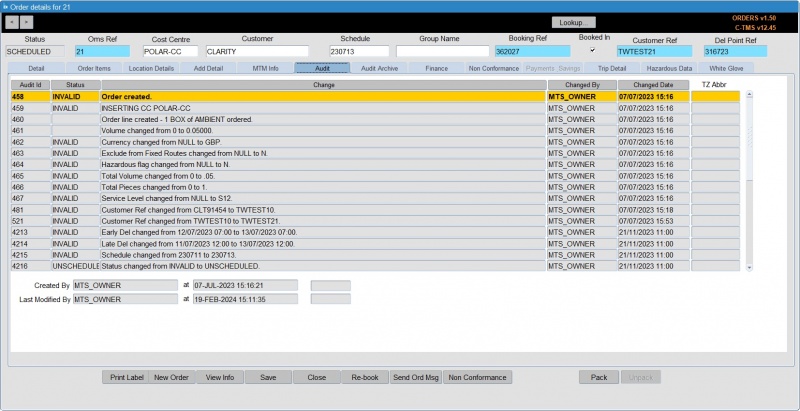
Task: Select 'Status changed from INVALID to UNSCHEDULED' row
Action: click(x=376, y=266)
